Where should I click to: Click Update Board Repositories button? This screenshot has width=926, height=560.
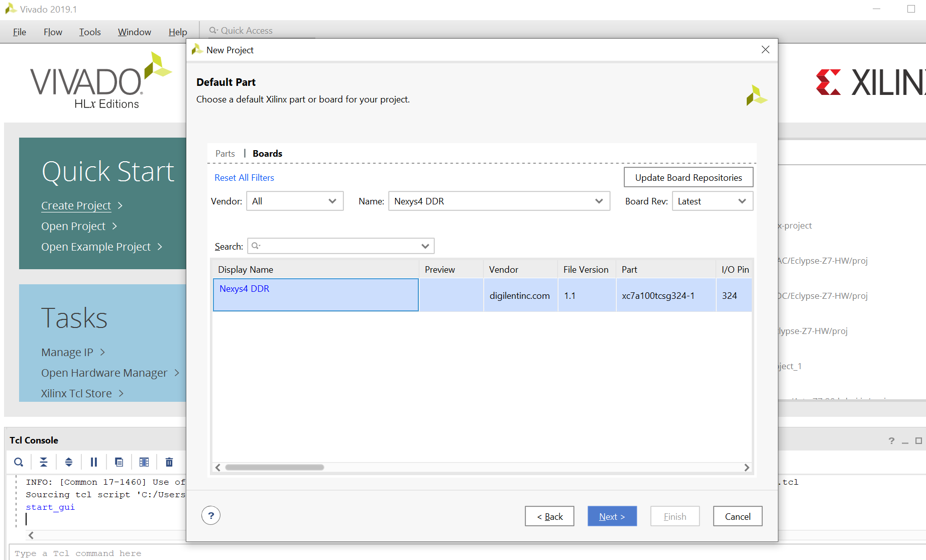(688, 177)
